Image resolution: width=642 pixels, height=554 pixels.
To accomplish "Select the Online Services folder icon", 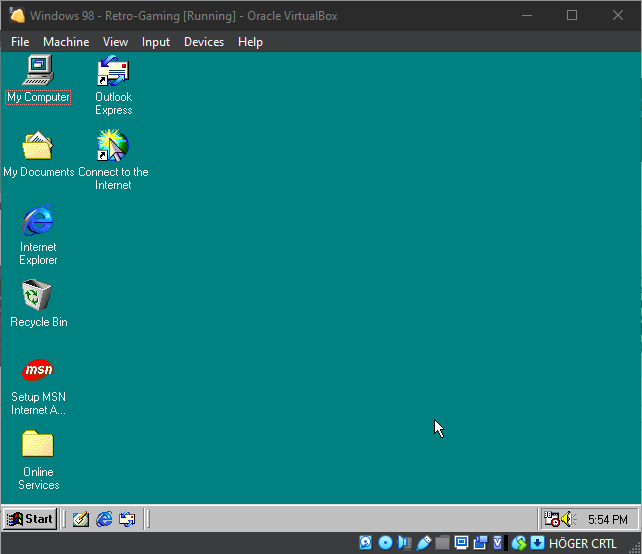I will pos(38,443).
